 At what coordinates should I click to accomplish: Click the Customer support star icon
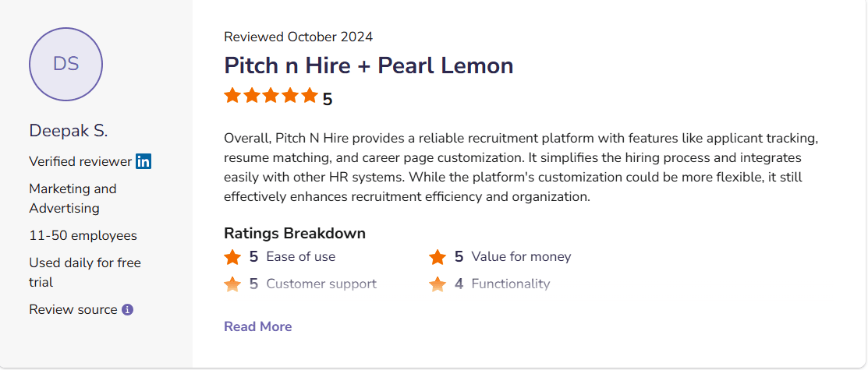[x=232, y=284]
